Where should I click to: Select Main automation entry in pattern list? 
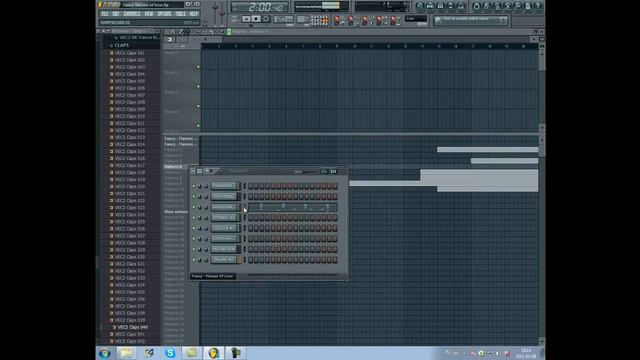click(176, 212)
